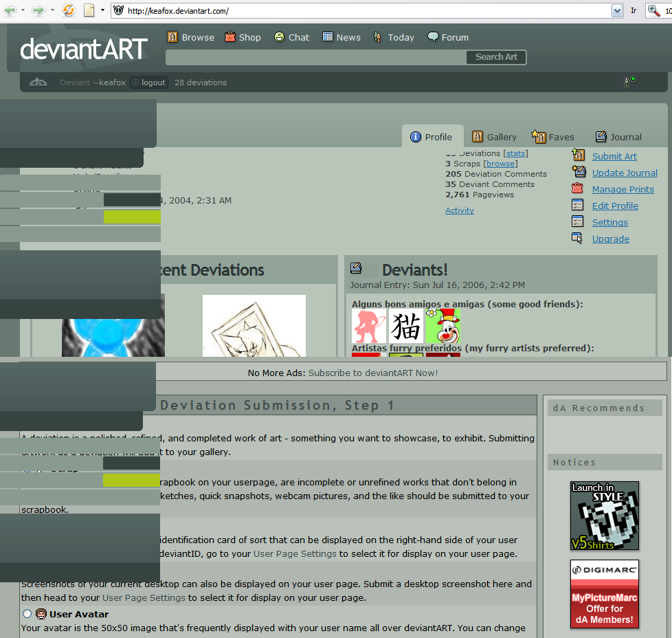Screen dimensions: 672x638
Task: Click the peace symbol icon beside logout
Action: [135, 82]
